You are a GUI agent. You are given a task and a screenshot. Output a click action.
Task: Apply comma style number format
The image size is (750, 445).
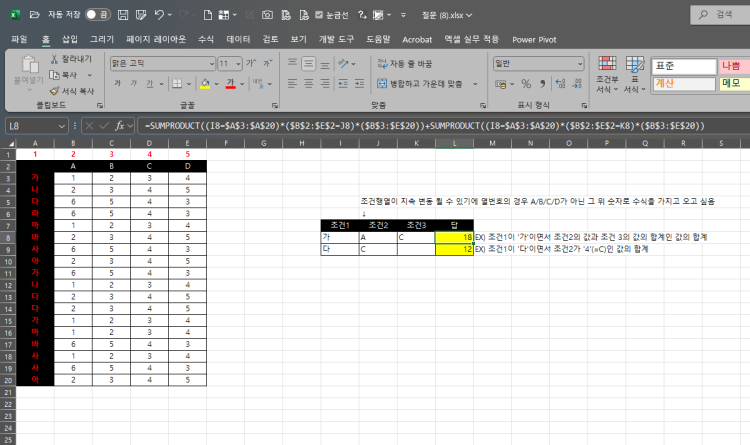542,84
